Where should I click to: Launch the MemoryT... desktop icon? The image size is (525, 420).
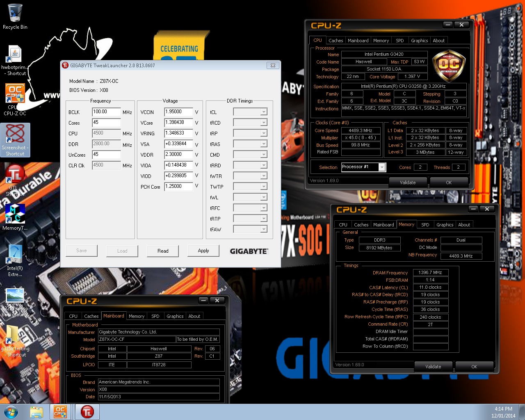point(15,217)
